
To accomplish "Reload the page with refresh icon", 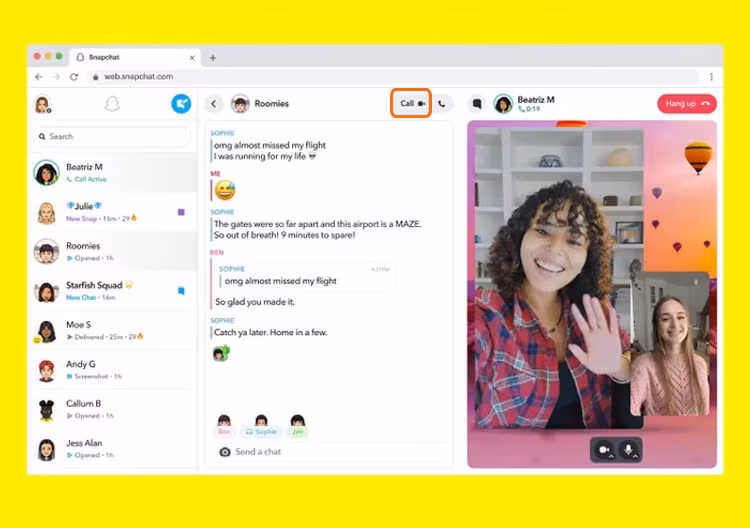I will coord(74,77).
